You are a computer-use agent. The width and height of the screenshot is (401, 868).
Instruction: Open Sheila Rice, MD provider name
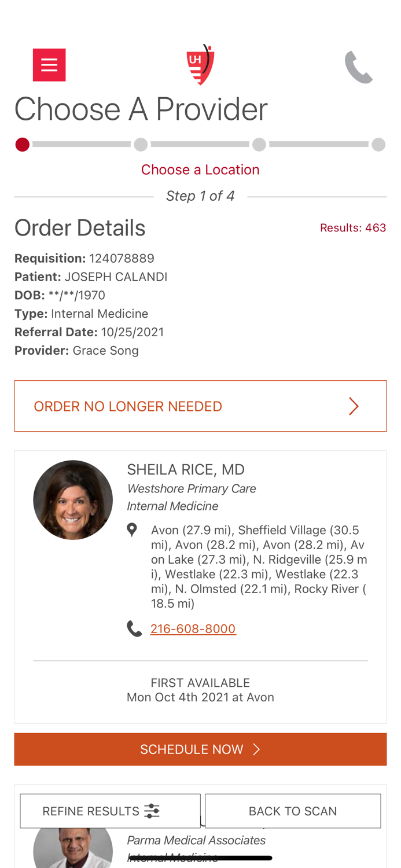coord(186,469)
